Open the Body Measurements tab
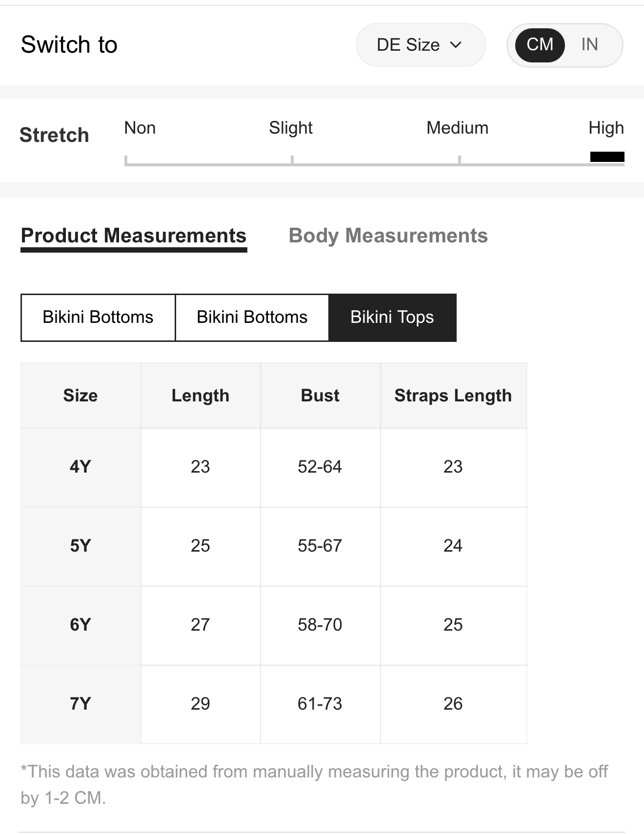Viewport: 644px width, 834px height. point(388,236)
